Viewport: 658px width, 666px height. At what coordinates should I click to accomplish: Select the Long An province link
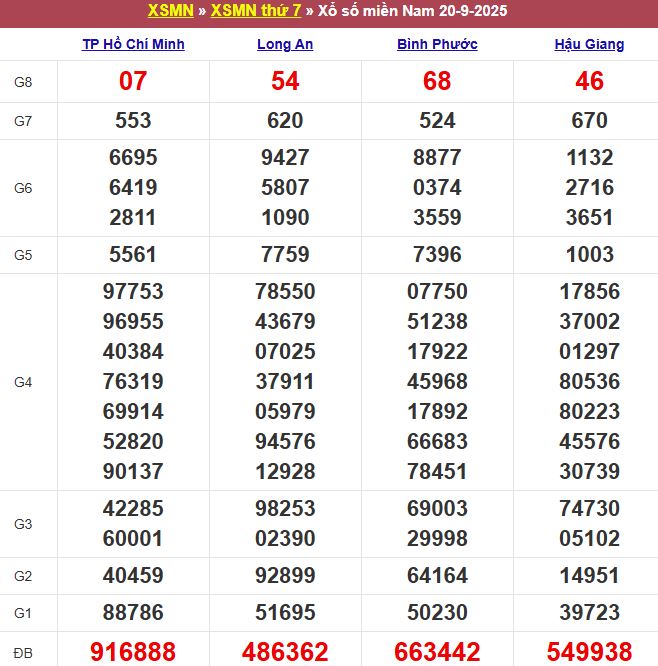pos(285,44)
